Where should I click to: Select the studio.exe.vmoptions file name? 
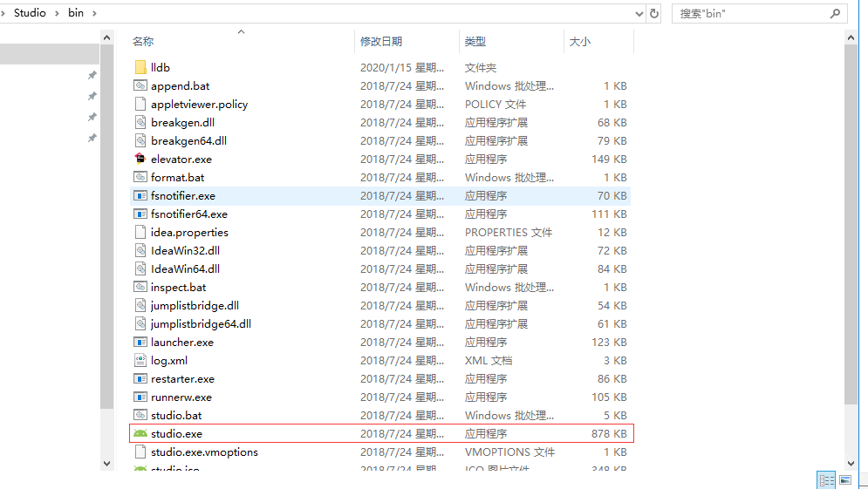[x=204, y=452]
